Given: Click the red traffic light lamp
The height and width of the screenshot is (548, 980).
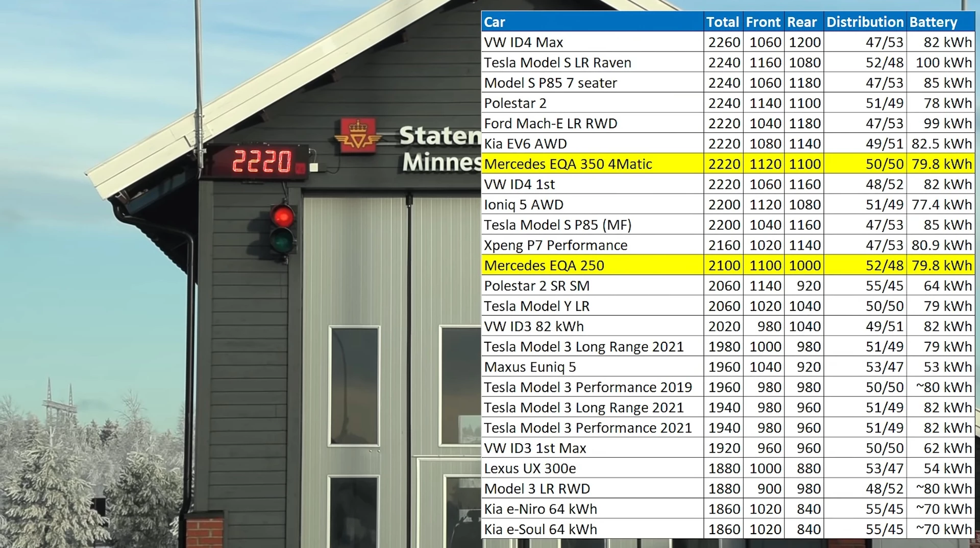Looking at the screenshot, I should pos(282,217).
